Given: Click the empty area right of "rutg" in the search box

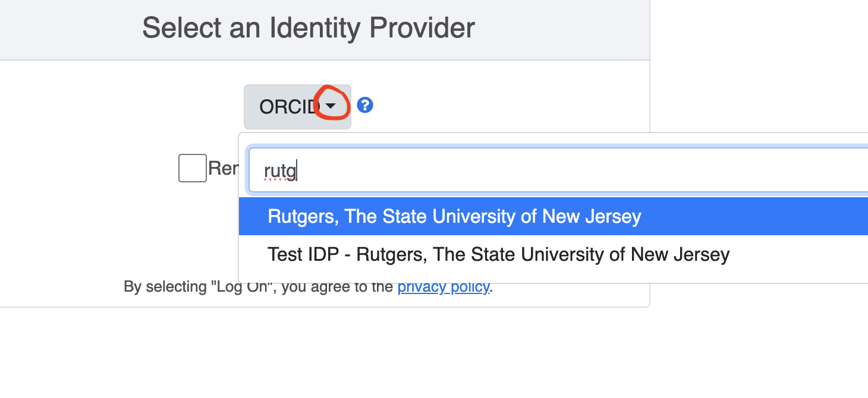Looking at the screenshot, I should coord(583,171).
